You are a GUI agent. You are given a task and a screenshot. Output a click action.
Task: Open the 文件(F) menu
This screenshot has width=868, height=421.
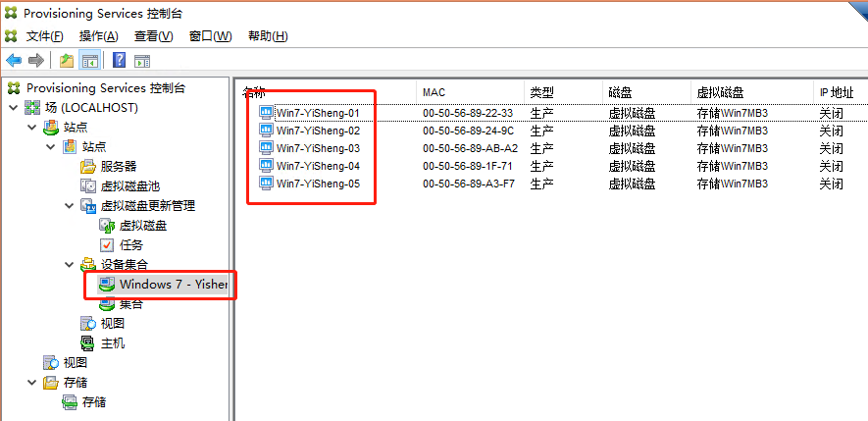[x=45, y=36]
